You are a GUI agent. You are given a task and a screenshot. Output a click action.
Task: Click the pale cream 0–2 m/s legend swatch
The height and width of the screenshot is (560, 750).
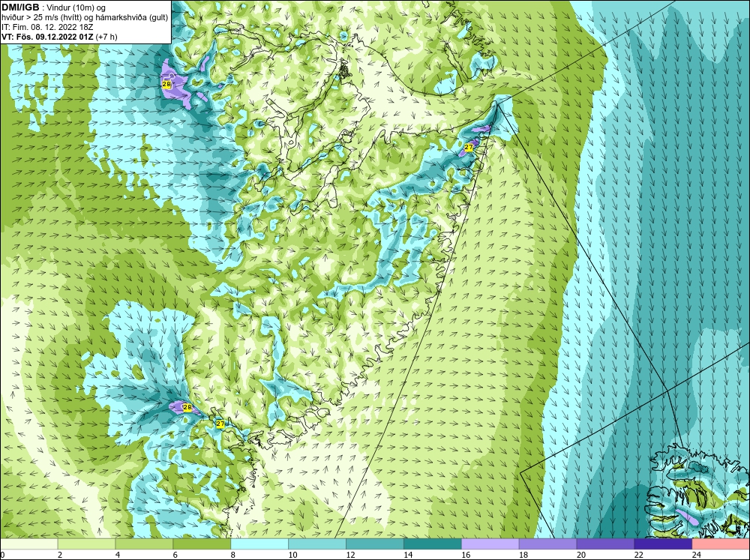[x=29, y=544]
